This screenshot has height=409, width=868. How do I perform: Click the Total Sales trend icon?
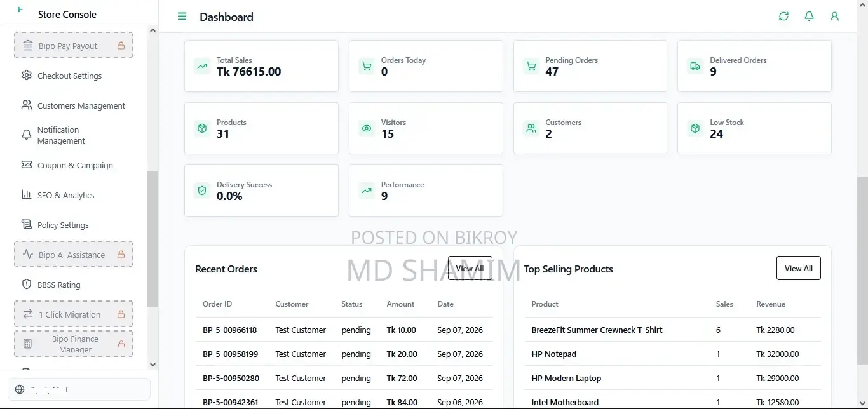202,66
